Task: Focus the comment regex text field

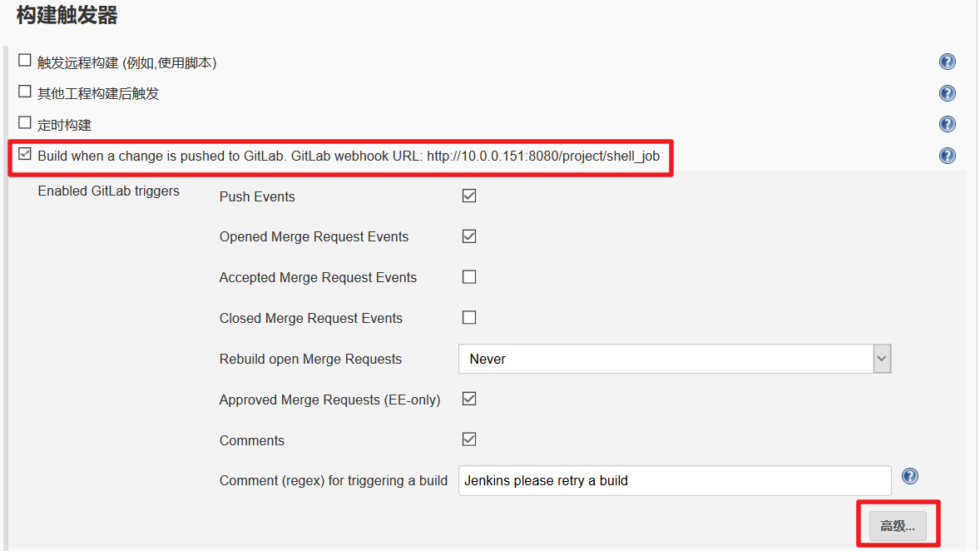Action: pyautogui.click(x=674, y=480)
